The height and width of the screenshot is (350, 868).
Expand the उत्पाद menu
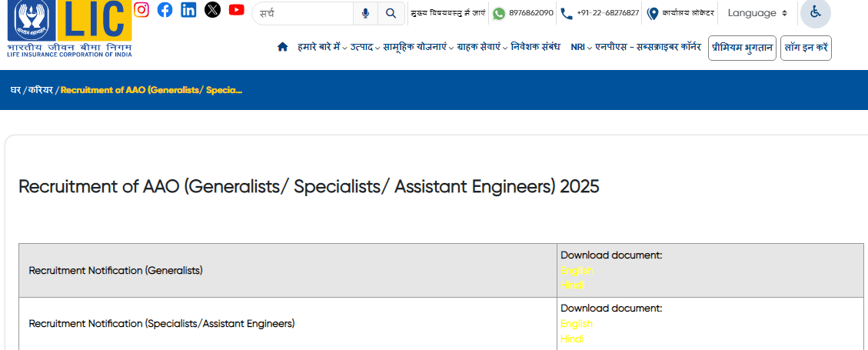click(365, 47)
